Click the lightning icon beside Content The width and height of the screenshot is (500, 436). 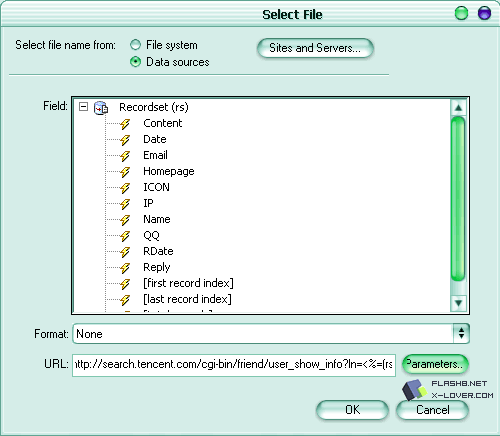point(125,124)
